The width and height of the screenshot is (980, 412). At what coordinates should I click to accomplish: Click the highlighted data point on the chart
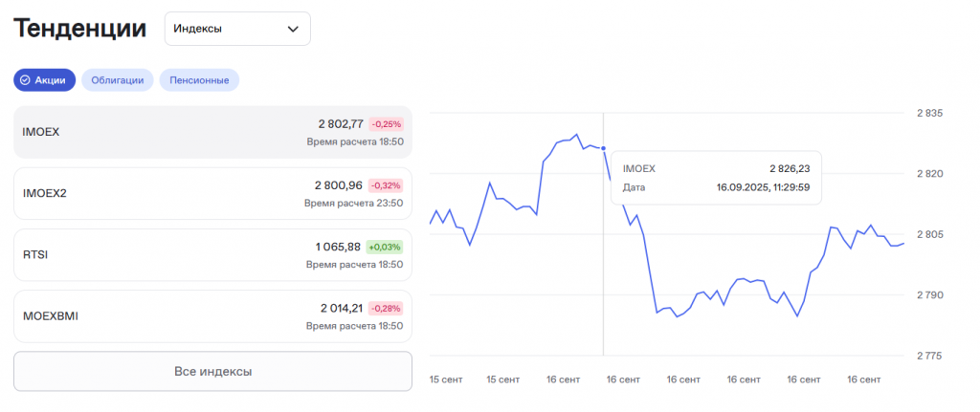(603, 148)
